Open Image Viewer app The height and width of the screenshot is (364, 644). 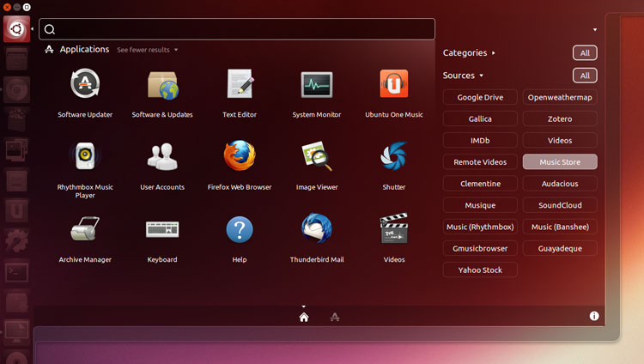click(x=317, y=156)
